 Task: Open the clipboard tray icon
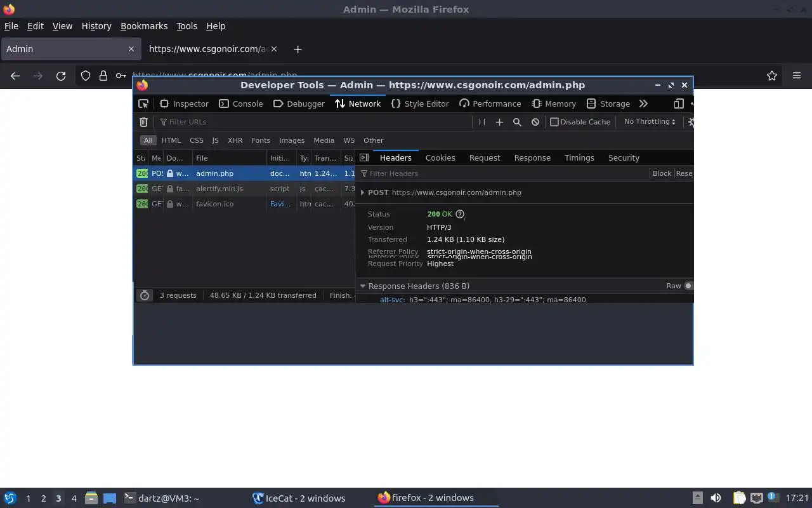[x=739, y=498]
